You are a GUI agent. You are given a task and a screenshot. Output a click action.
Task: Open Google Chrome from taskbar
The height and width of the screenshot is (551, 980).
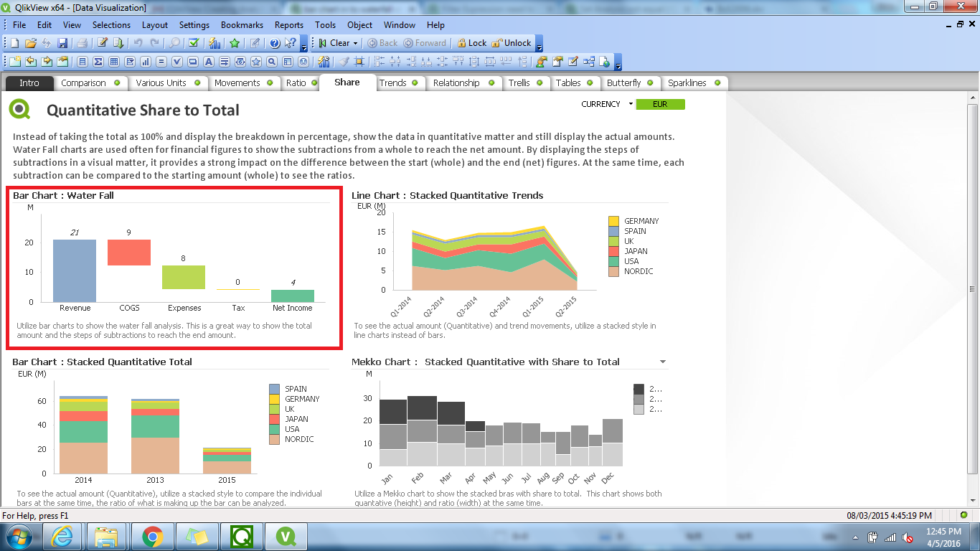click(x=151, y=537)
